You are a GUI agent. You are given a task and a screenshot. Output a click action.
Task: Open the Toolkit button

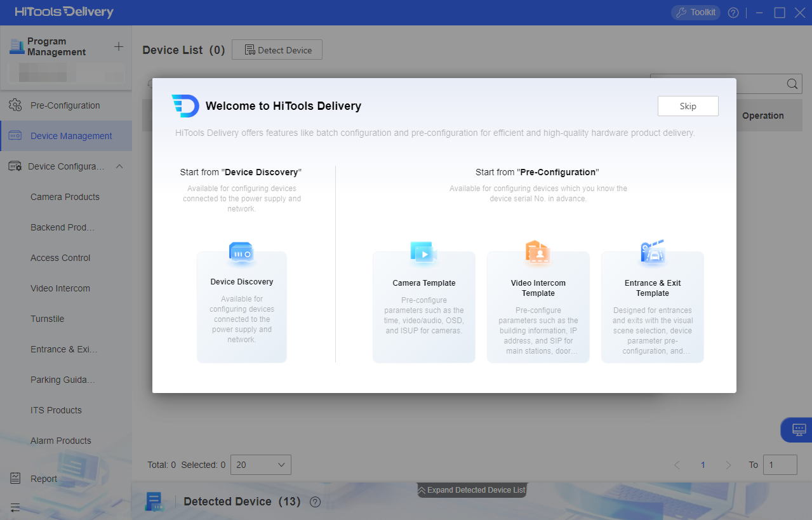click(695, 13)
